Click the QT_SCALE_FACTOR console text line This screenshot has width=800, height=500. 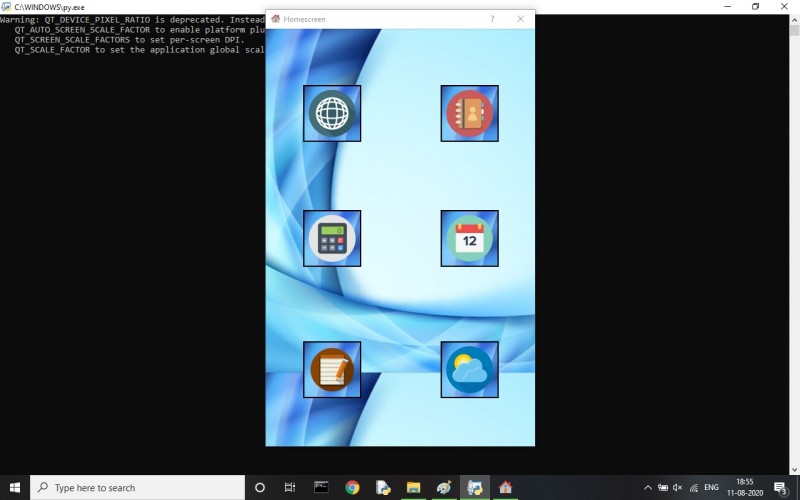tap(139, 50)
